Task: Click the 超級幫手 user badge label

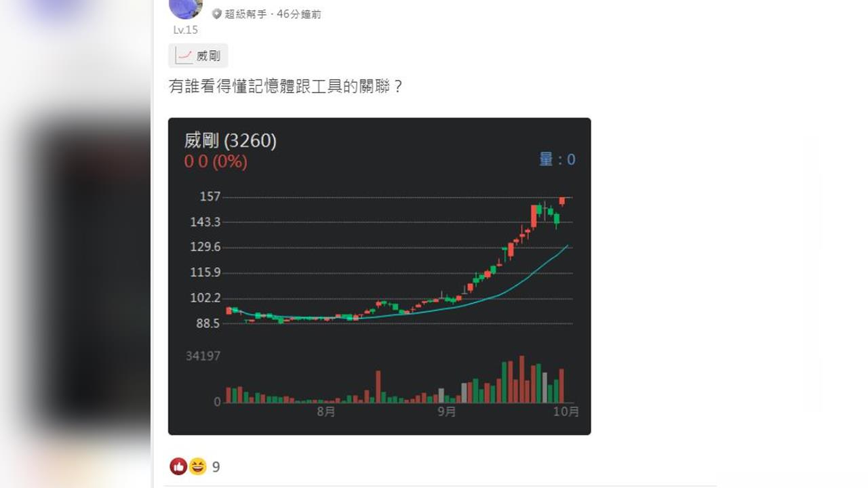Action: click(245, 14)
